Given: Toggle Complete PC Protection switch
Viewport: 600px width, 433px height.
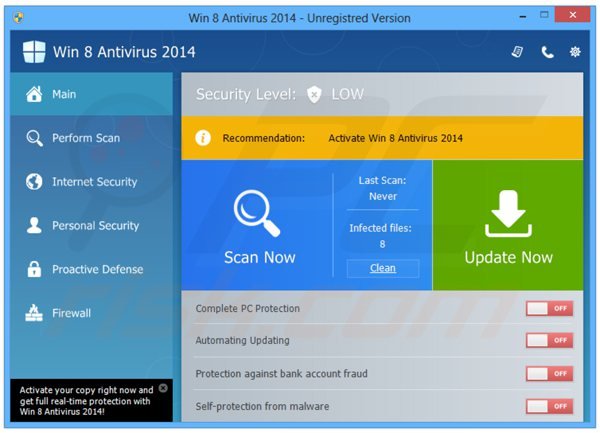Looking at the screenshot, I should click(549, 308).
